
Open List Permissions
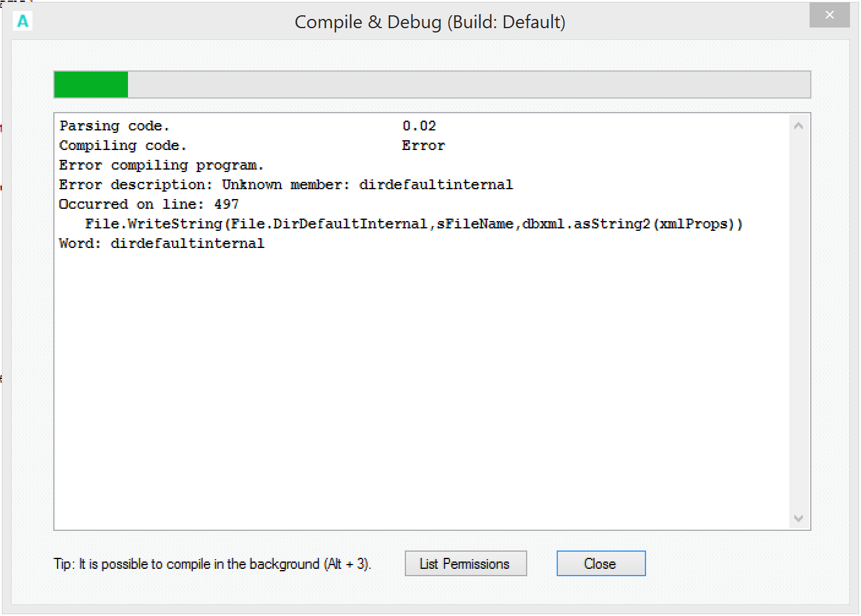[x=465, y=563]
